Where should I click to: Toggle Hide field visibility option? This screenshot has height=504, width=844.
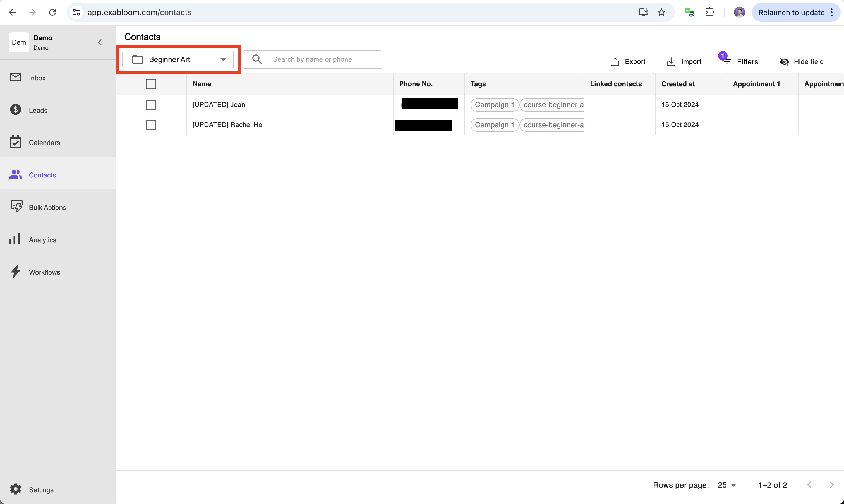point(802,61)
